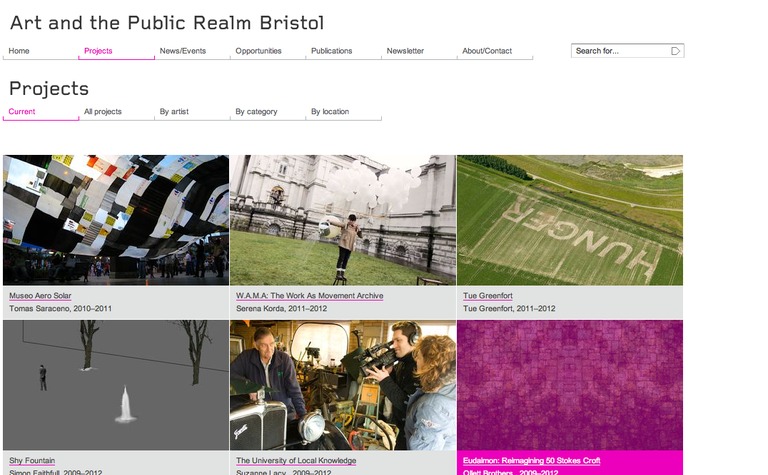Click the HUNGER field aerial thumbnail
Viewport: 768px width, 475px height.
[570, 220]
